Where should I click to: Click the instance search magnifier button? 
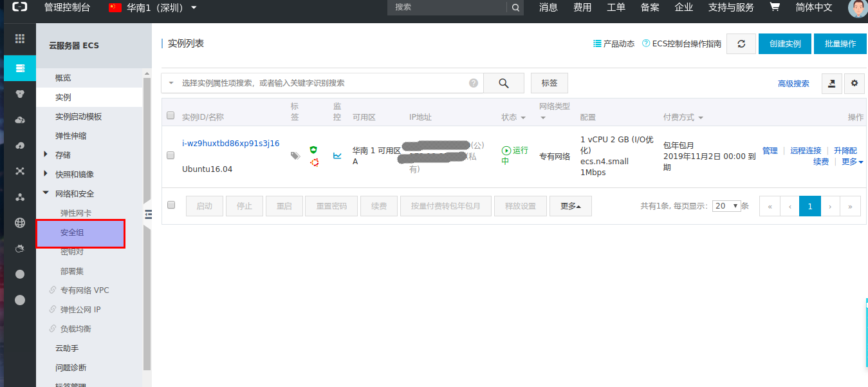504,83
